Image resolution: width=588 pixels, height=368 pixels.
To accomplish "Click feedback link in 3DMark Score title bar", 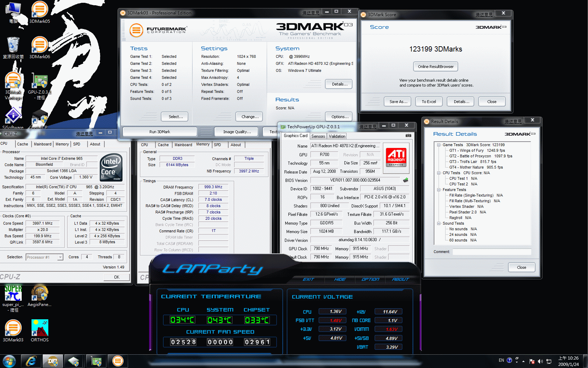I will click(484, 14).
